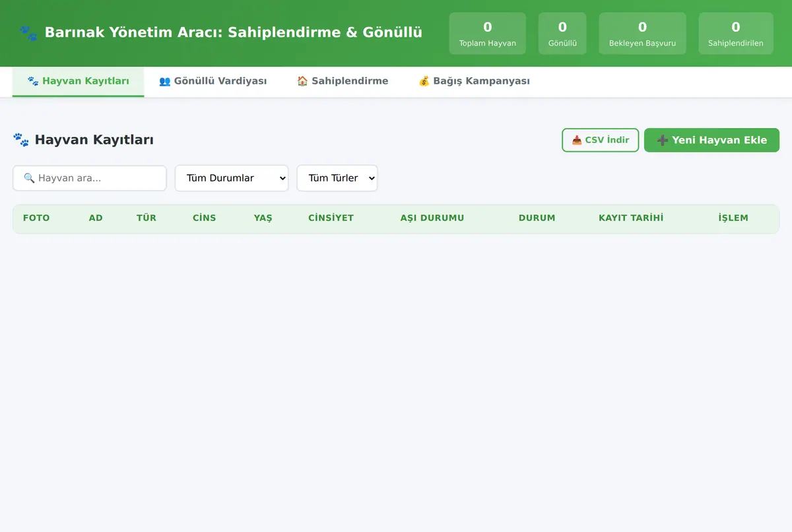Click the KAYIT TARİHİ column header
Image resolution: width=792 pixels, height=532 pixels.
631,218
